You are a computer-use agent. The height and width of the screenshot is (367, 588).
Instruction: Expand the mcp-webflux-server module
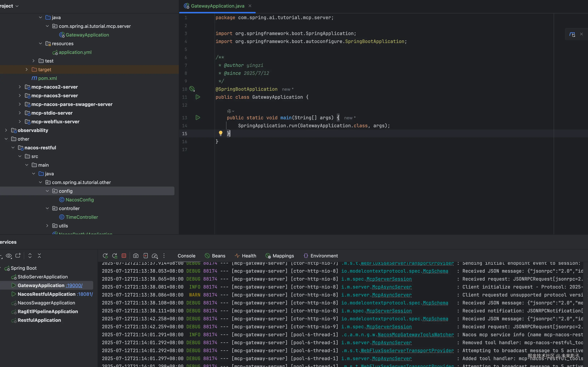(20, 122)
